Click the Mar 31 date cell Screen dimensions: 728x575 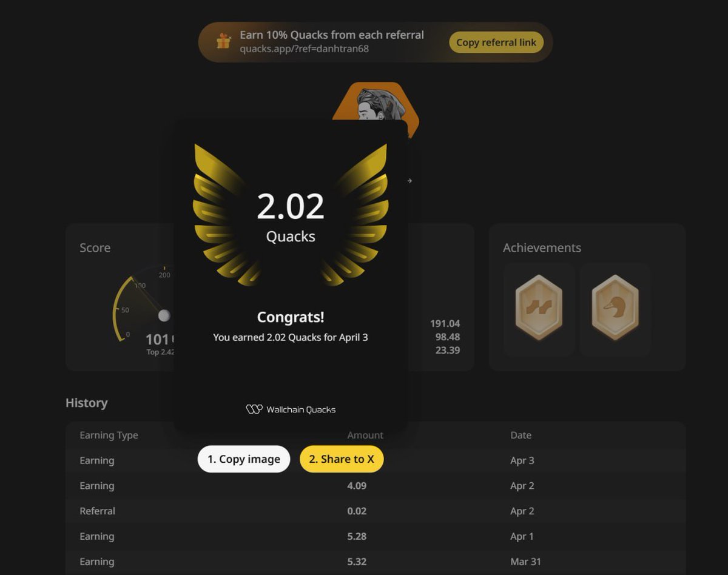tap(525, 562)
